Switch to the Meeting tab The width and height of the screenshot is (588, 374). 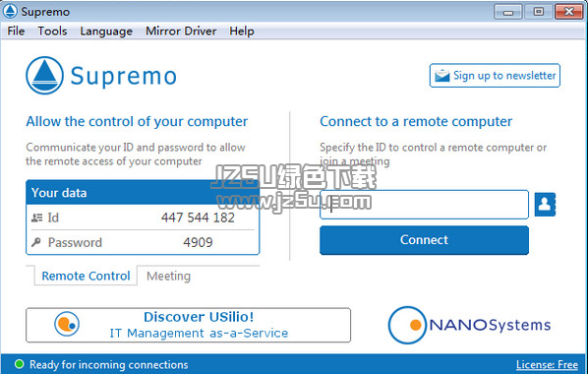[168, 276]
